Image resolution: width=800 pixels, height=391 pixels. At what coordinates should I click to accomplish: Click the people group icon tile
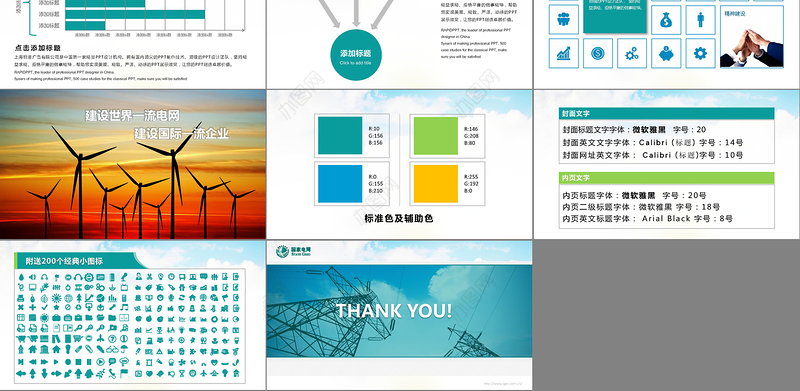563,20
